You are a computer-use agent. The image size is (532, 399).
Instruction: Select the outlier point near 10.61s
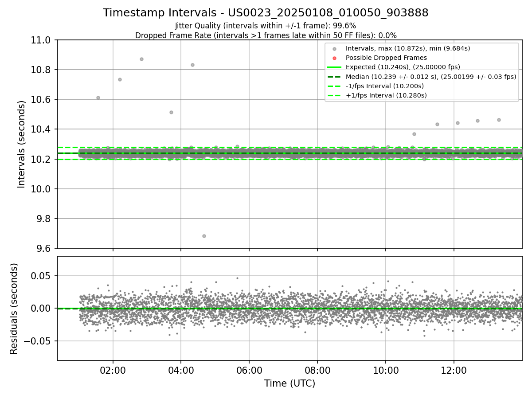point(98,98)
